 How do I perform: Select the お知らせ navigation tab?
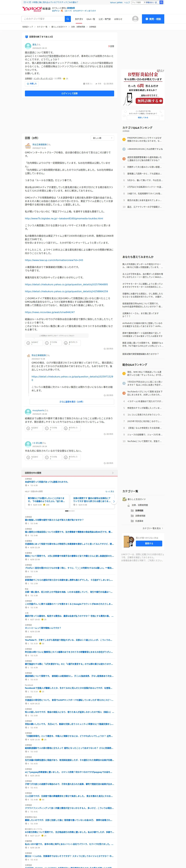click(118, 19)
